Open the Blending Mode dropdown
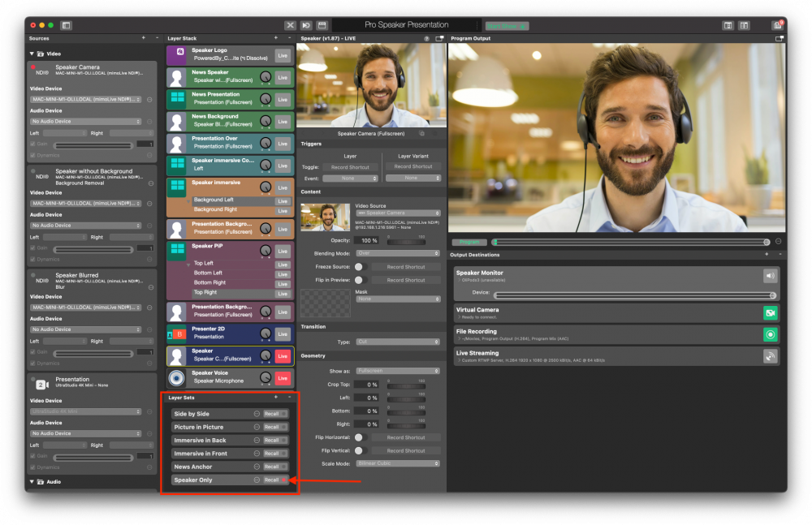The height and width of the screenshot is (525, 812). (x=398, y=253)
